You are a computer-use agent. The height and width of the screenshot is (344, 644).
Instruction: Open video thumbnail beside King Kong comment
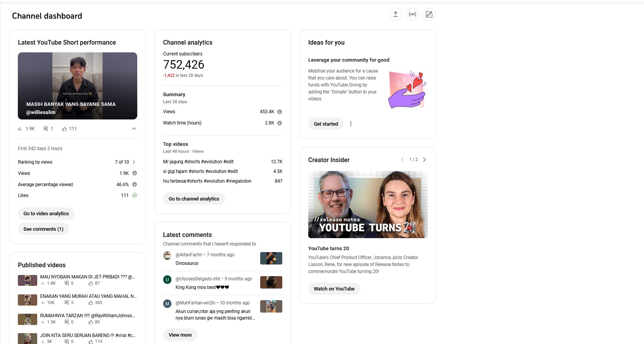[x=271, y=282]
